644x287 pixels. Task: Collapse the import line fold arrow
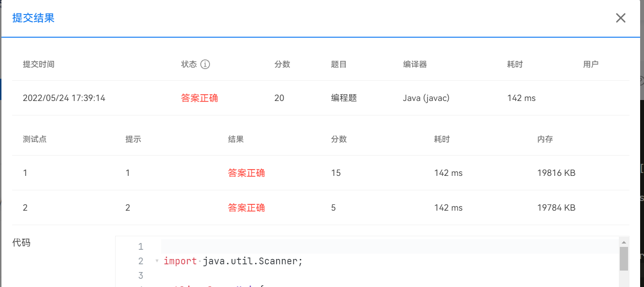[x=157, y=261]
